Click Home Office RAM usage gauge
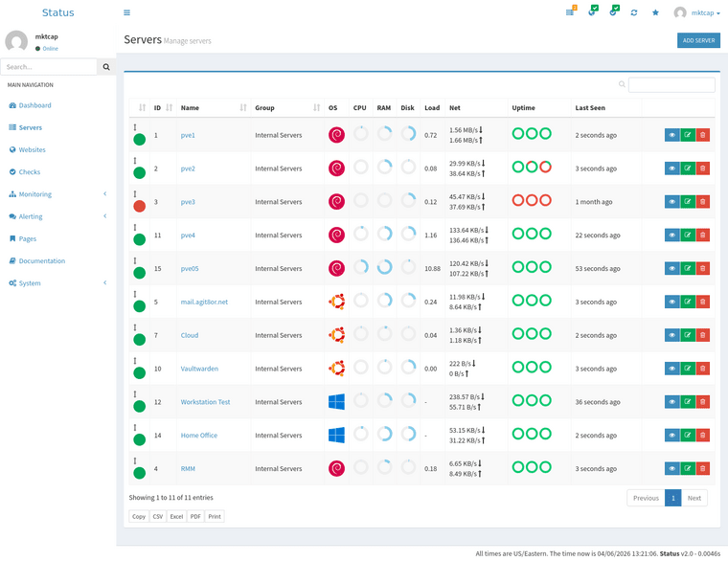The height and width of the screenshot is (561, 728). (384, 434)
